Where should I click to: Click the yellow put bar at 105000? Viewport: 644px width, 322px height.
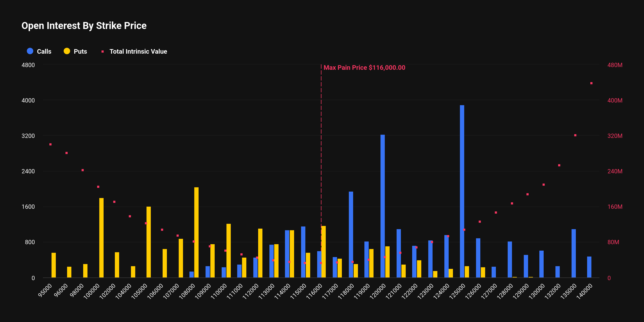point(148,242)
